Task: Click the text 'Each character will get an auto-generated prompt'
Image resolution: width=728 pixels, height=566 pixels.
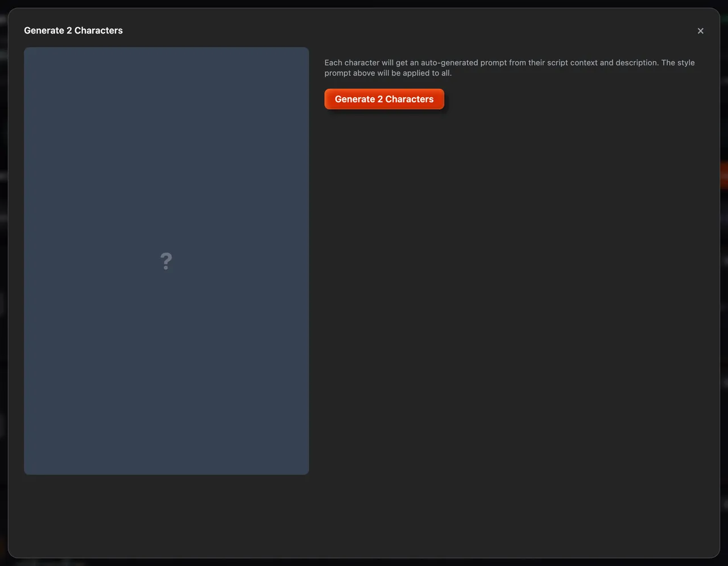Action: [x=416, y=63]
